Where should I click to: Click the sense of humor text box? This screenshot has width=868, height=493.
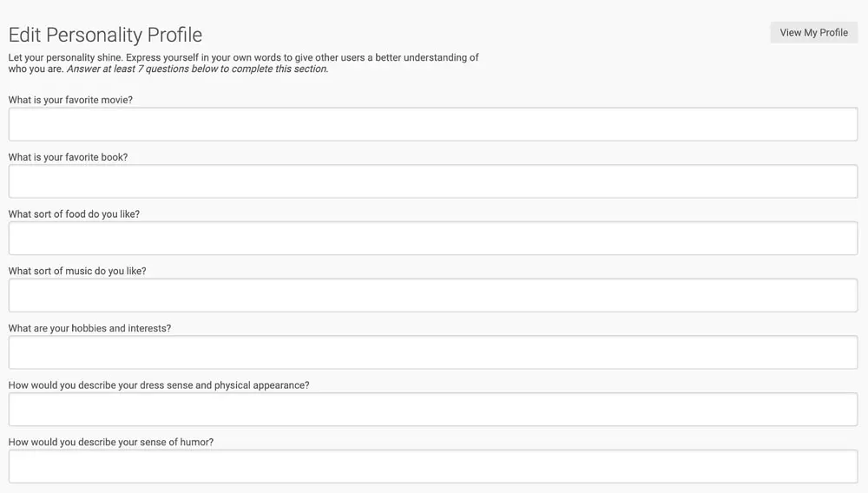pyautogui.click(x=433, y=467)
